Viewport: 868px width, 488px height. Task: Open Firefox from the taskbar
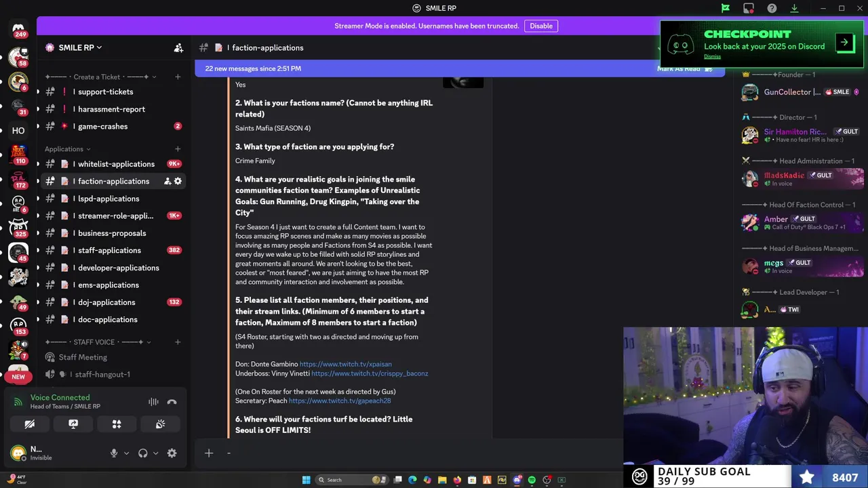[x=457, y=480]
